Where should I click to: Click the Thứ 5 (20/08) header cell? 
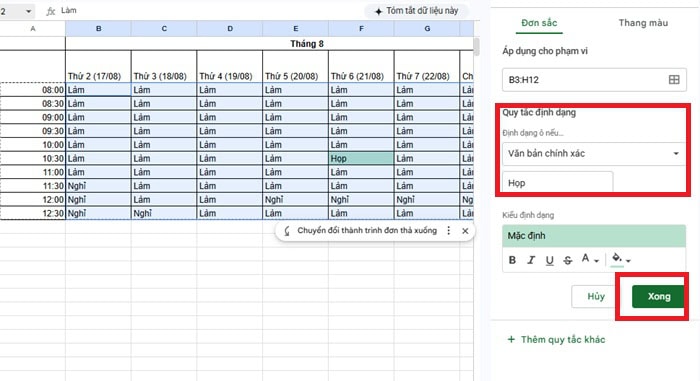pyautogui.click(x=295, y=66)
